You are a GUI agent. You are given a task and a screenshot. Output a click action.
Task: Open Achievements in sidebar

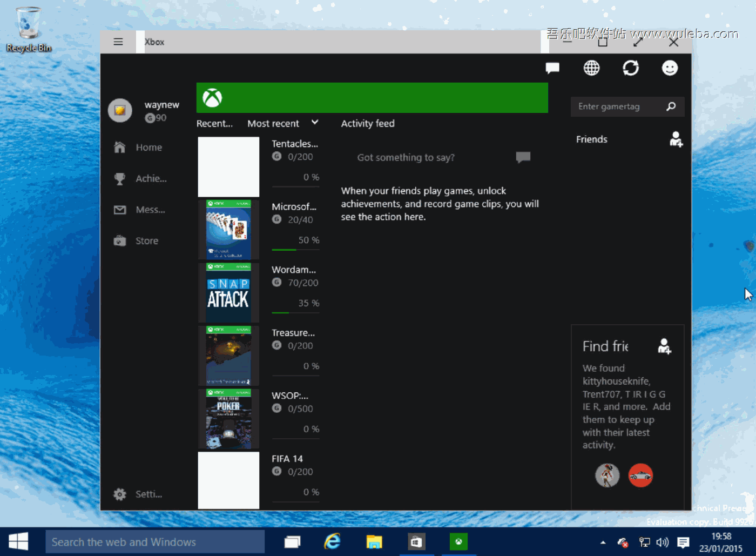point(140,179)
